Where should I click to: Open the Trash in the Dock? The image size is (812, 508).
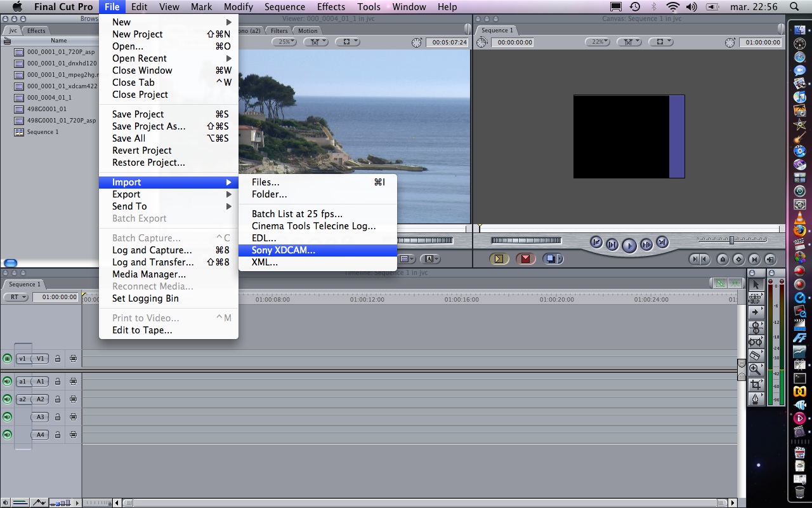click(x=800, y=492)
